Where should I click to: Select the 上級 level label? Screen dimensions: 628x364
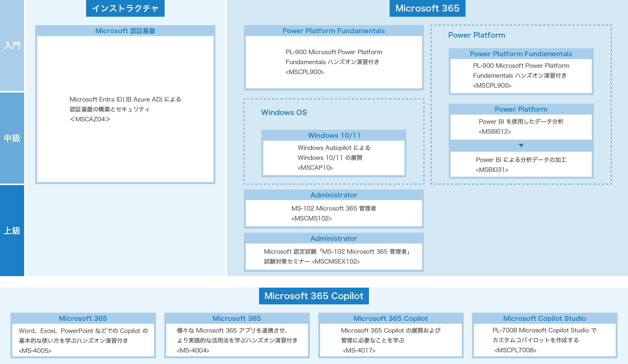[12, 231]
